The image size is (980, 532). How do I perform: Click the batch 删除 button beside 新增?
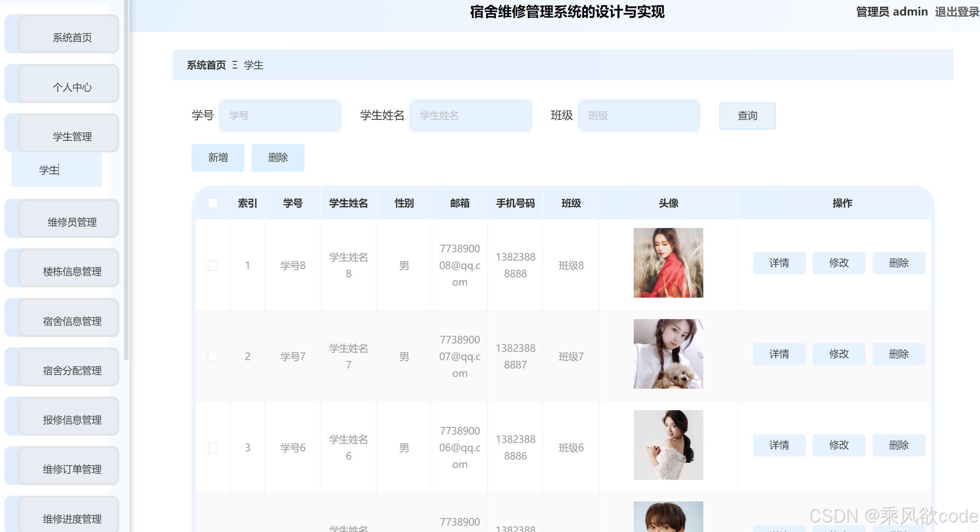pos(278,158)
